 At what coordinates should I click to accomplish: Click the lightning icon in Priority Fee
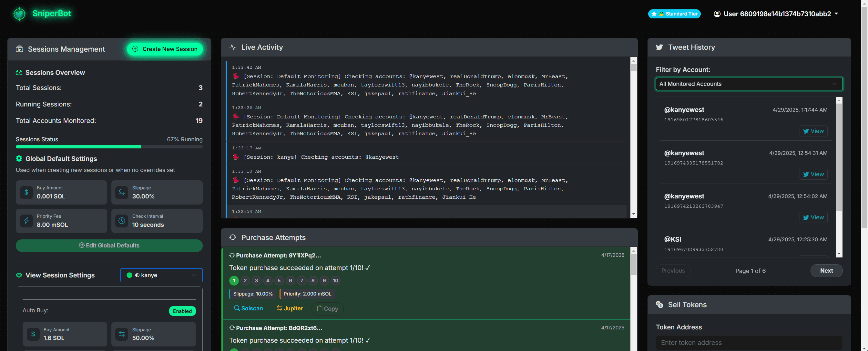[x=26, y=221]
